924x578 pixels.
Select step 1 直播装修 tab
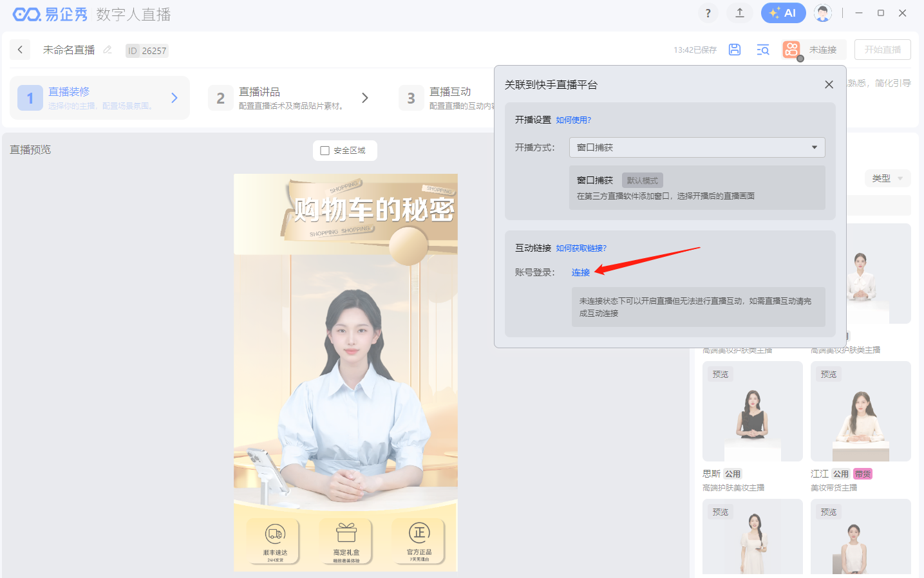(100, 98)
